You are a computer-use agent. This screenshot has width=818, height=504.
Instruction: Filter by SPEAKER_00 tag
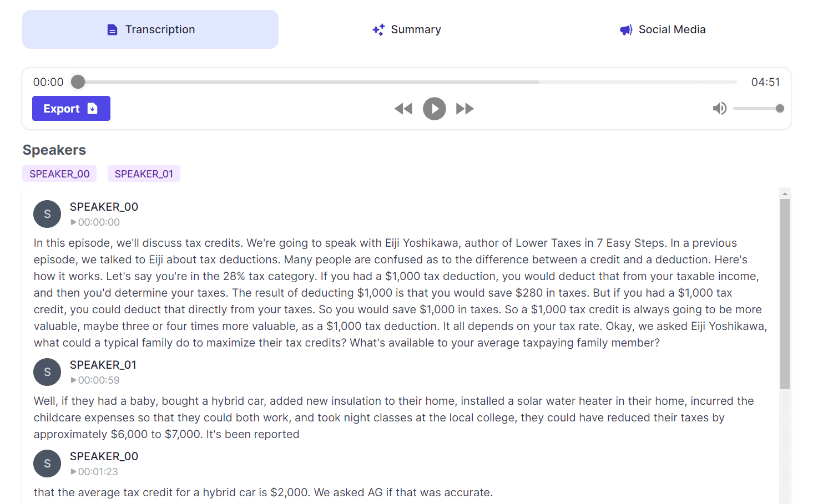(x=59, y=174)
